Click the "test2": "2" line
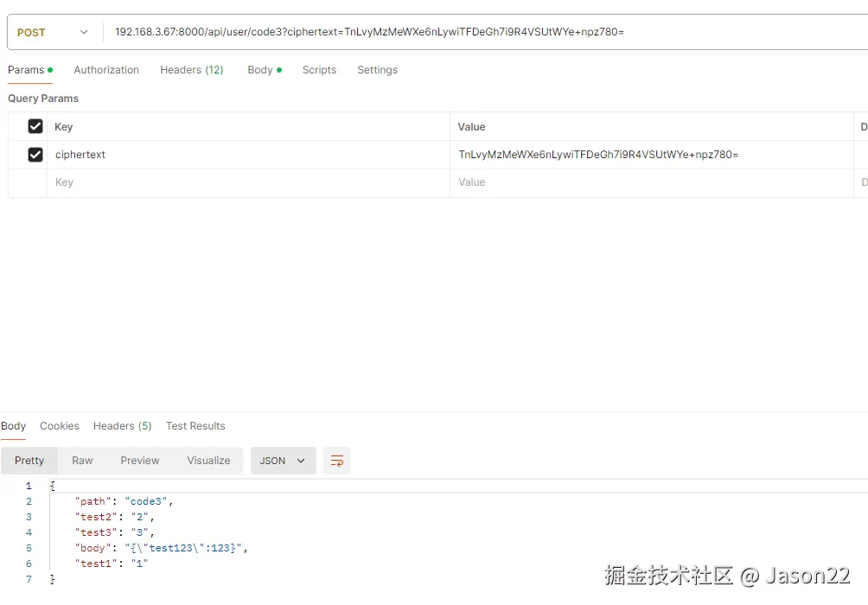This screenshot has width=868, height=605. [115, 517]
